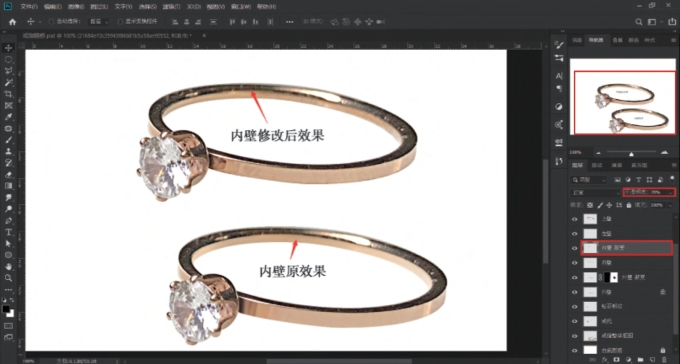Screen dimensions: 680x364
Task: Open the 文字 (Type) menu
Action: pos(124,7)
